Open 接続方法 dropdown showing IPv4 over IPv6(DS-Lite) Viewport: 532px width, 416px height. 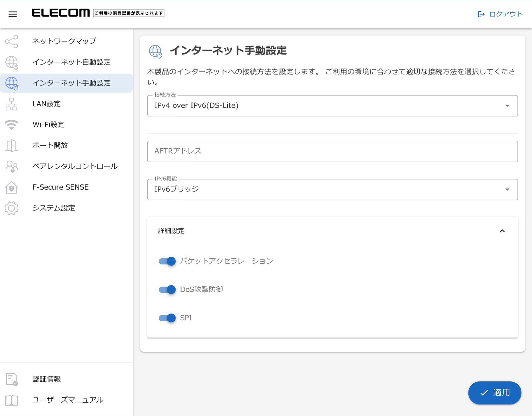point(332,106)
